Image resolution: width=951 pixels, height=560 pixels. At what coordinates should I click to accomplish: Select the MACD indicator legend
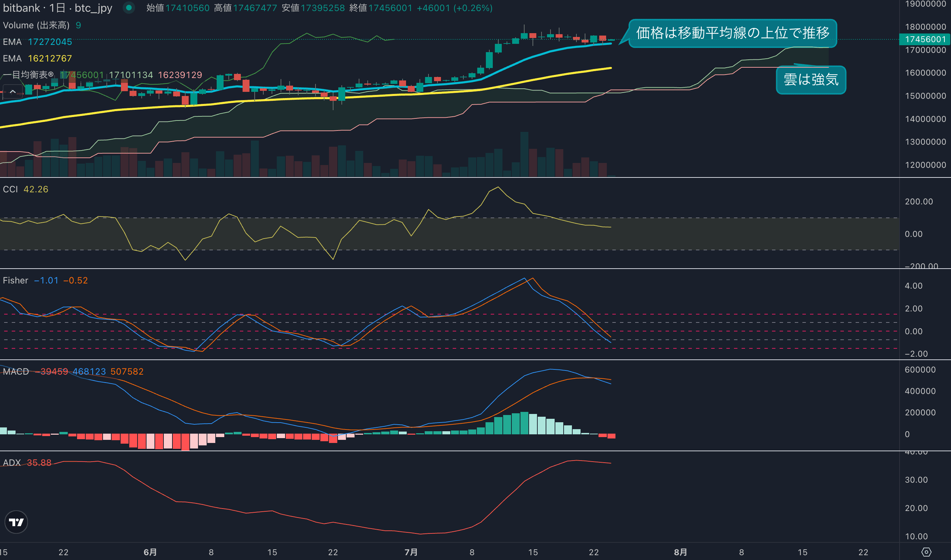coord(16,371)
